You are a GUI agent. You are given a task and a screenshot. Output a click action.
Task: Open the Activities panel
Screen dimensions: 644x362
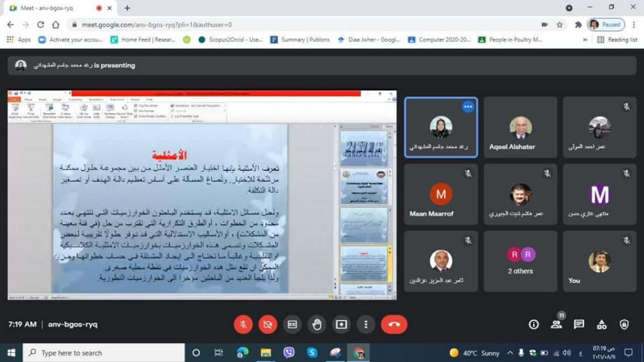601,324
